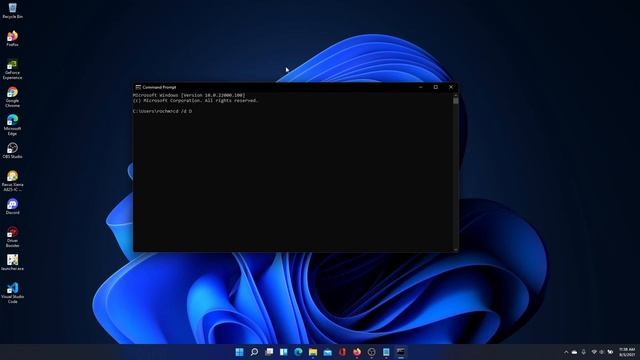Maximize the Command Prompt window
Screen dimensions: 640x360
(x=436, y=87)
